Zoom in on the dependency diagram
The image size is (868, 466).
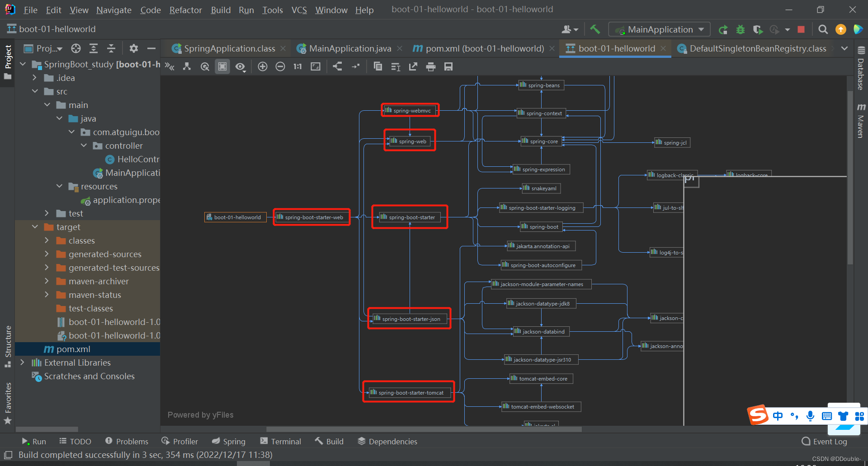[x=262, y=66]
